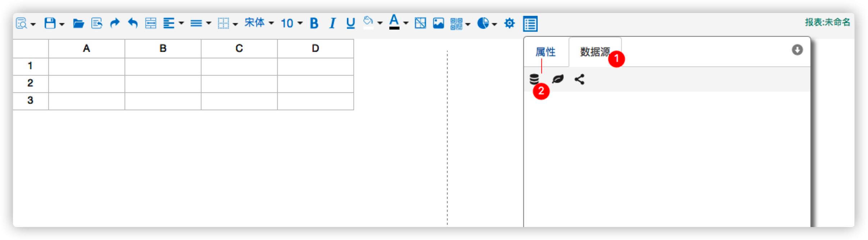This screenshot has height=240, width=868.
Task: Select cell B2 in the grid
Action: pyautogui.click(x=163, y=84)
